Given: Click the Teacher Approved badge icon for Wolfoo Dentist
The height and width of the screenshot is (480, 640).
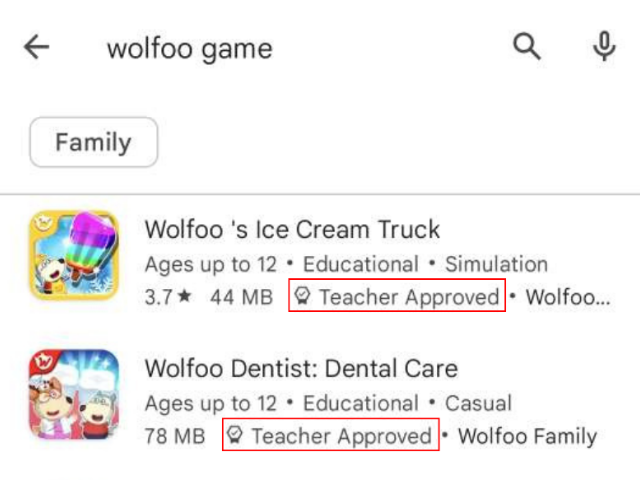Looking at the screenshot, I should [x=235, y=435].
